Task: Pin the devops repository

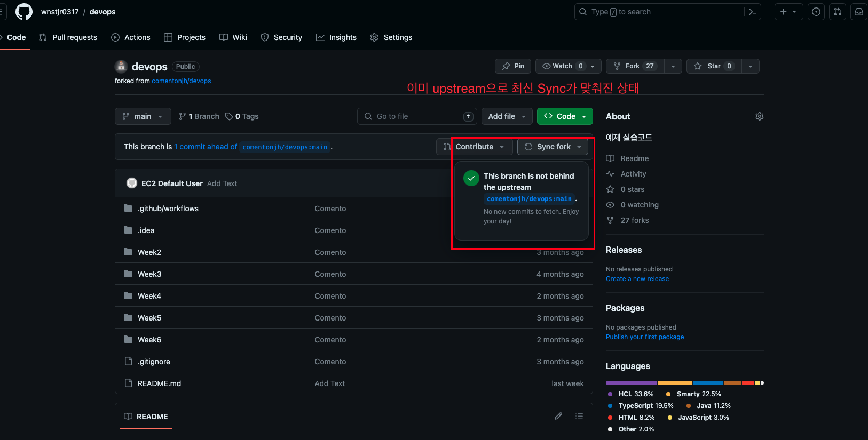Action: [x=513, y=66]
